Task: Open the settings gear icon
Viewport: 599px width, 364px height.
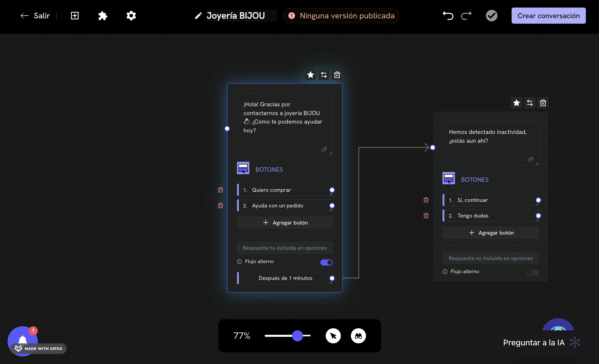Action: 131,16
